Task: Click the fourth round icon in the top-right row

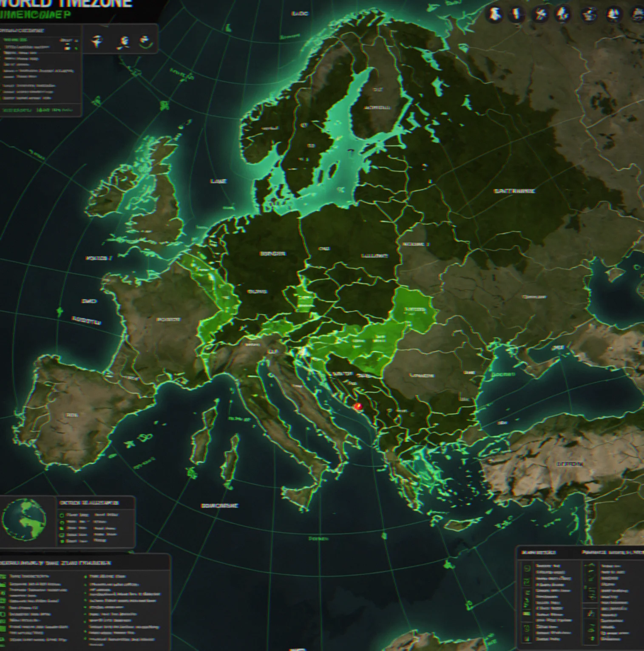Action: coord(563,14)
